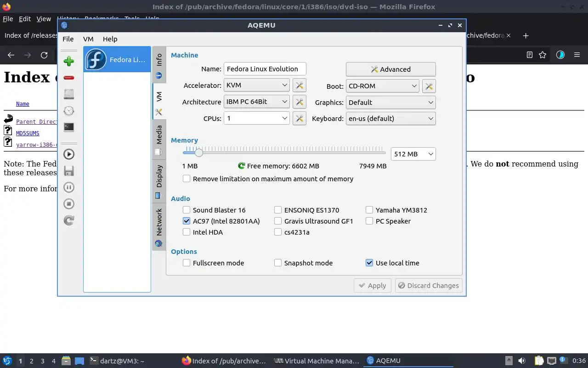
Task: Refresh free memory with green arrow icon
Action: point(241,166)
